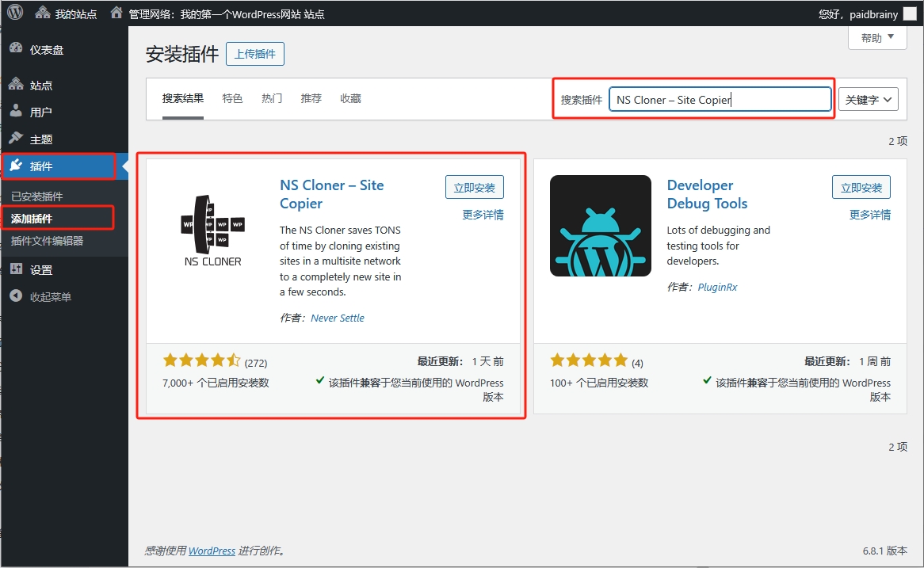Open the keyword (关键字) search type dropdown
This screenshot has height=568, width=924.
coord(868,100)
